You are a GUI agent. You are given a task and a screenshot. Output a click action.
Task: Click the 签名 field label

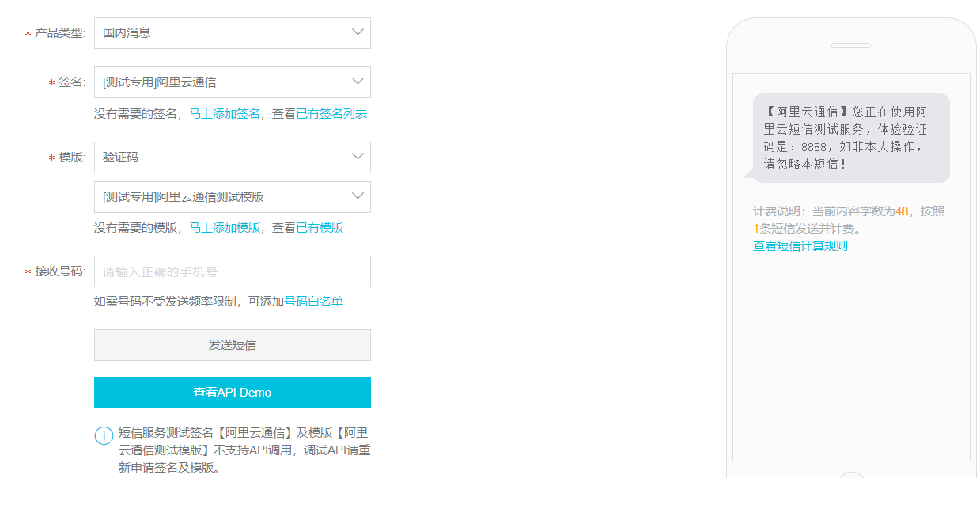(71, 82)
